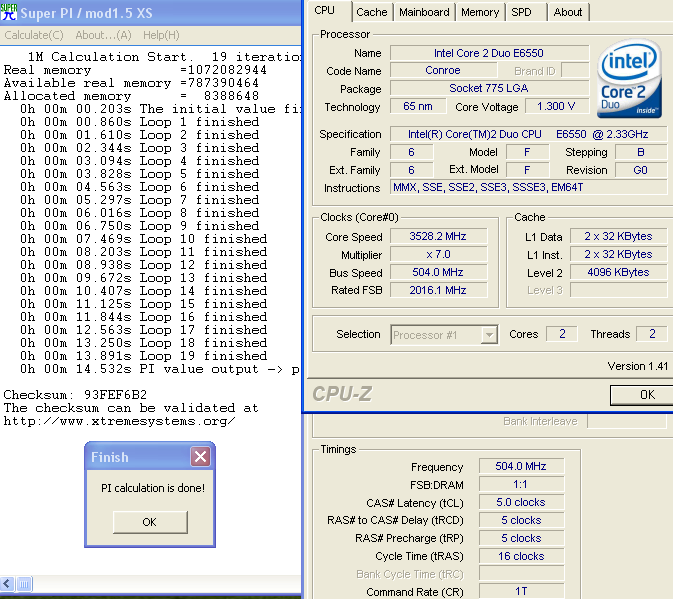Image resolution: width=673 pixels, height=599 pixels.
Task: Click the Code Name value Conroe
Action: coord(443,70)
